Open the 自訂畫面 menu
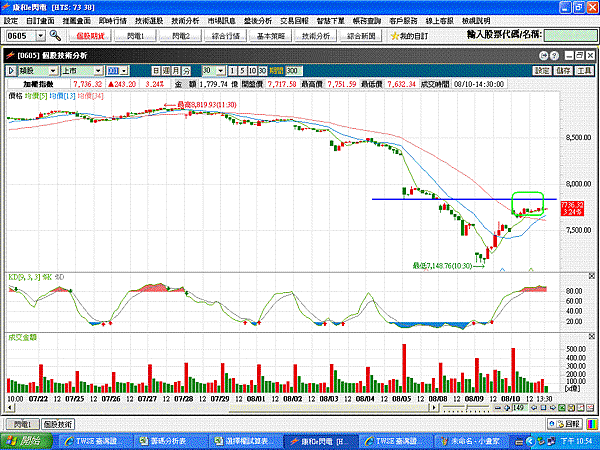This screenshot has height=450, width=600. pyautogui.click(x=40, y=21)
